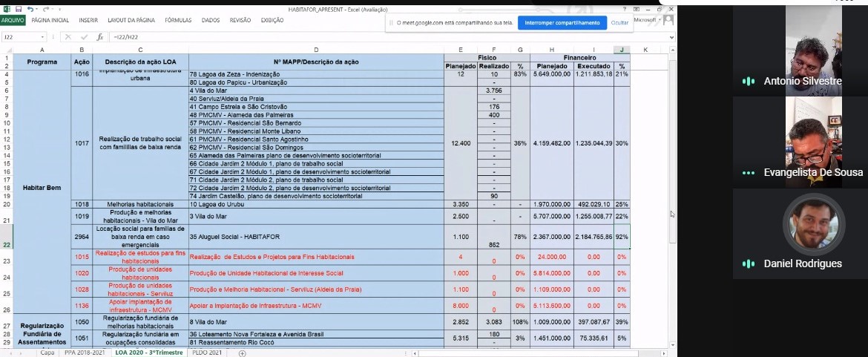Image resolution: width=868 pixels, height=357 pixels.
Task: Click the formula bar confirm checkmark icon
Action: click(83, 36)
